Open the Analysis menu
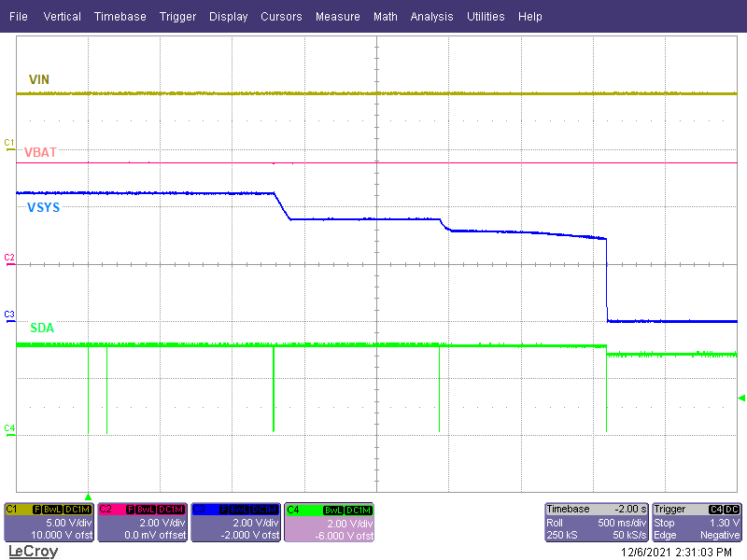Viewport: 747px width, 560px height. click(431, 16)
